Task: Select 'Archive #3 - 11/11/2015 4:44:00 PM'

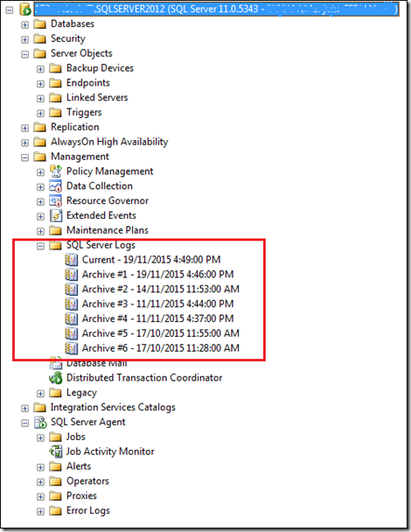Action: 158,304
